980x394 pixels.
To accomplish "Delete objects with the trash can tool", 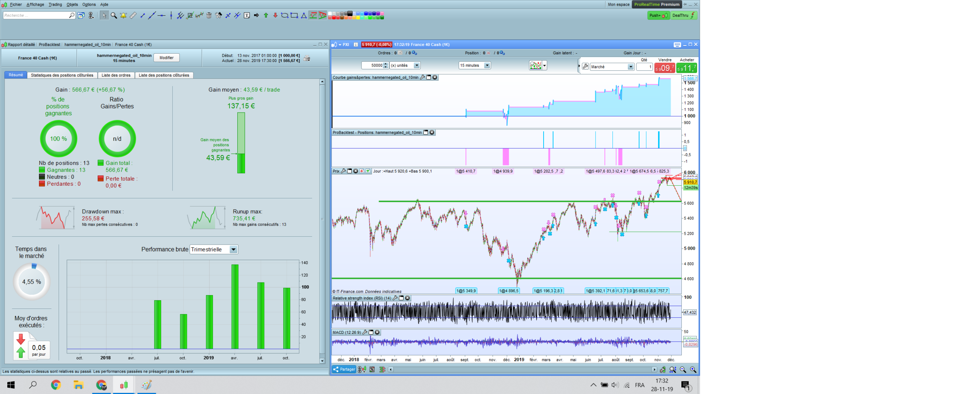I will coord(209,16).
